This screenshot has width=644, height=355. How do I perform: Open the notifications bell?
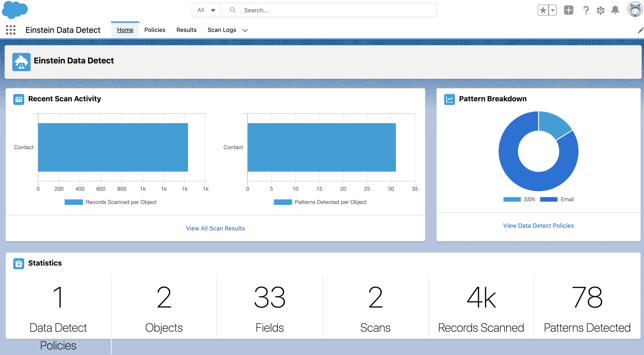pos(615,10)
